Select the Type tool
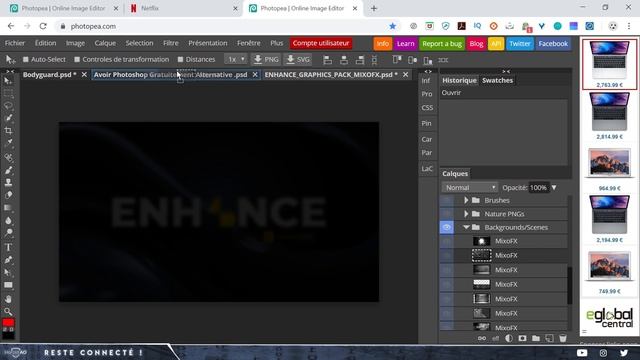640x360 pixels. pyautogui.click(x=8, y=247)
